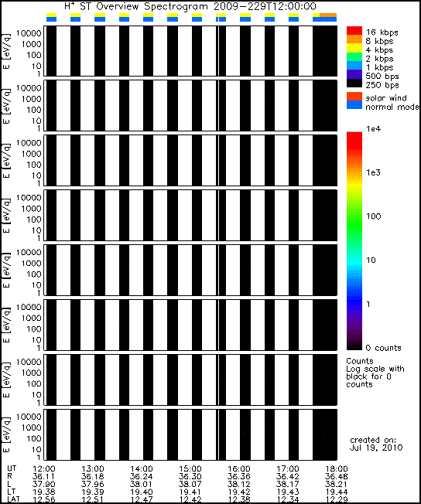Click the orange segment in the top mode strip
421x504 pixels.
coord(328,15)
